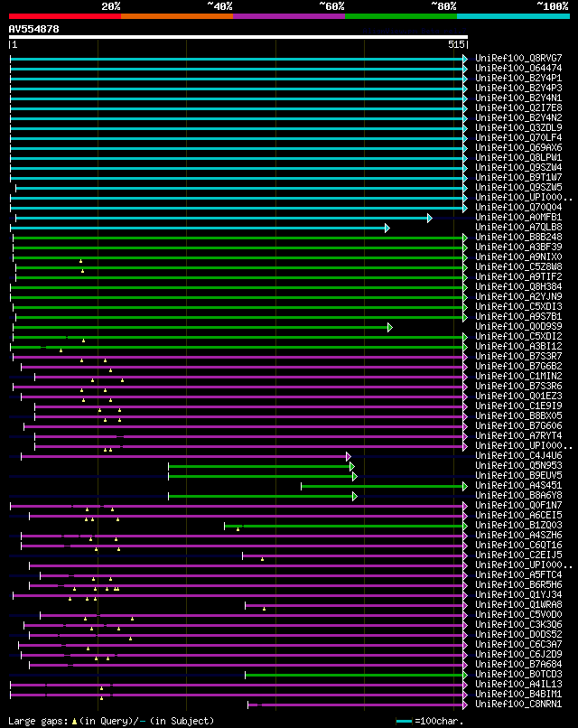The image size is (578, 728).
Task: Open the UniRef100_B9T1W7 hit
Action: coord(518,177)
